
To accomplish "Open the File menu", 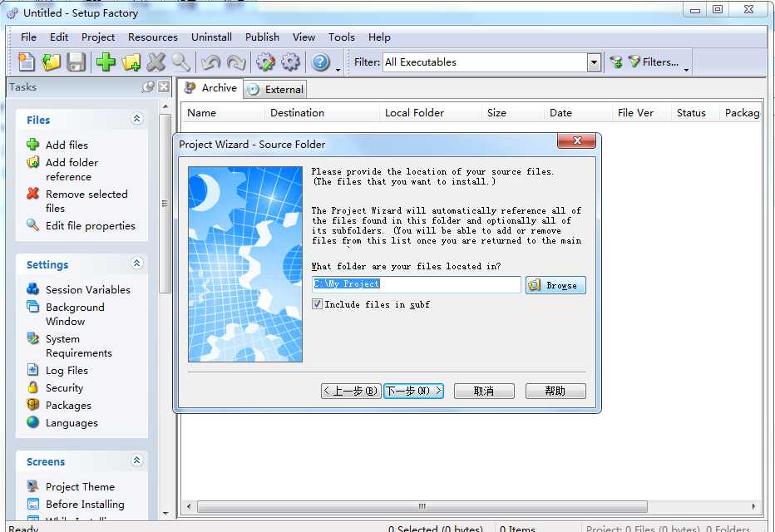I will pos(28,37).
